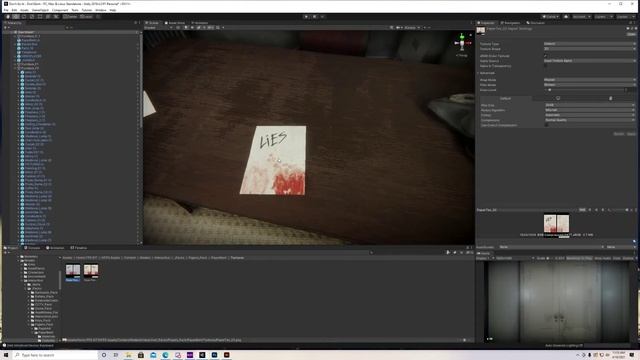640x360 pixels.
Task: Open the GameObject menu
Action: 40,10
